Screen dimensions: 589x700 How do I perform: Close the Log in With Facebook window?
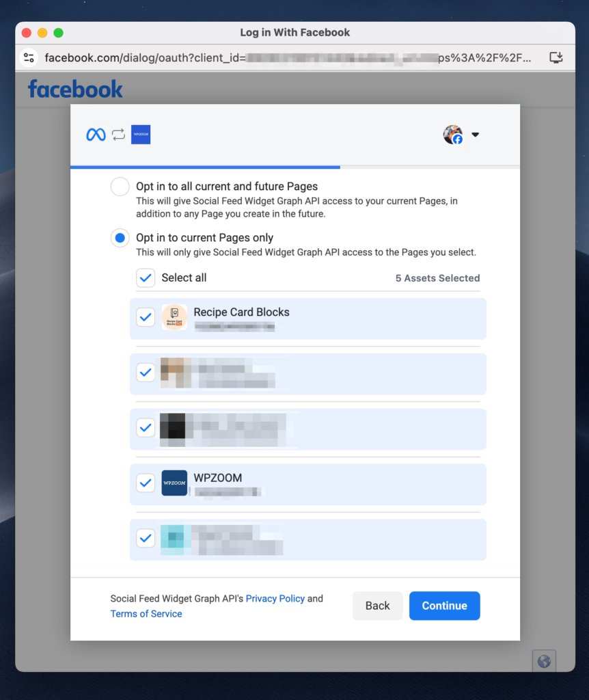pos(27,33)
